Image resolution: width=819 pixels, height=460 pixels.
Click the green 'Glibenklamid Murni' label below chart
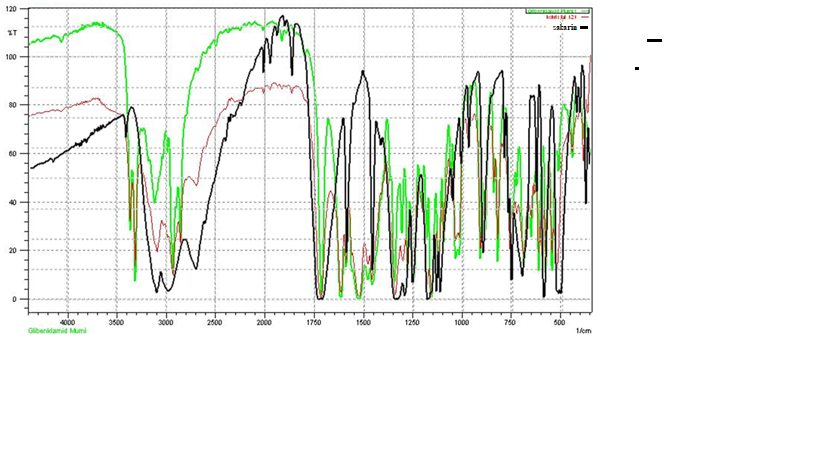(x=57, y=330)
